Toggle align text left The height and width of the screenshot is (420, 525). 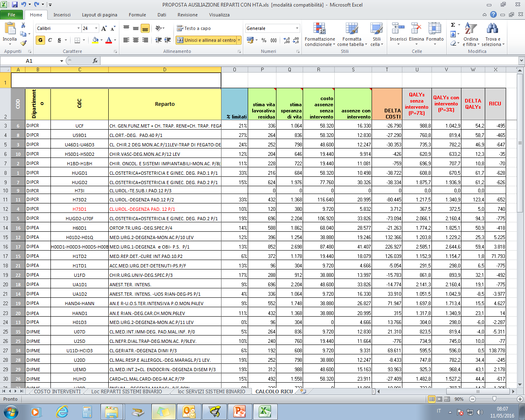[126, 40]
